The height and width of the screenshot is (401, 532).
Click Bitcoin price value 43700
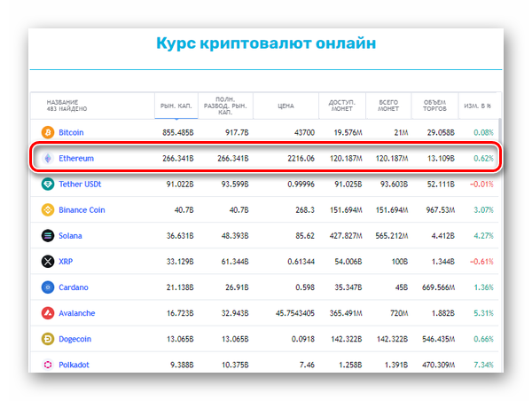coord(304,132)
